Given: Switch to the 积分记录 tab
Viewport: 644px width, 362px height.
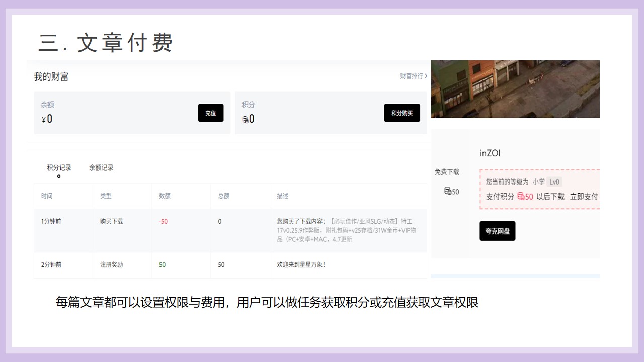Looking at the screenshot, I should click(x=59, y=168).
